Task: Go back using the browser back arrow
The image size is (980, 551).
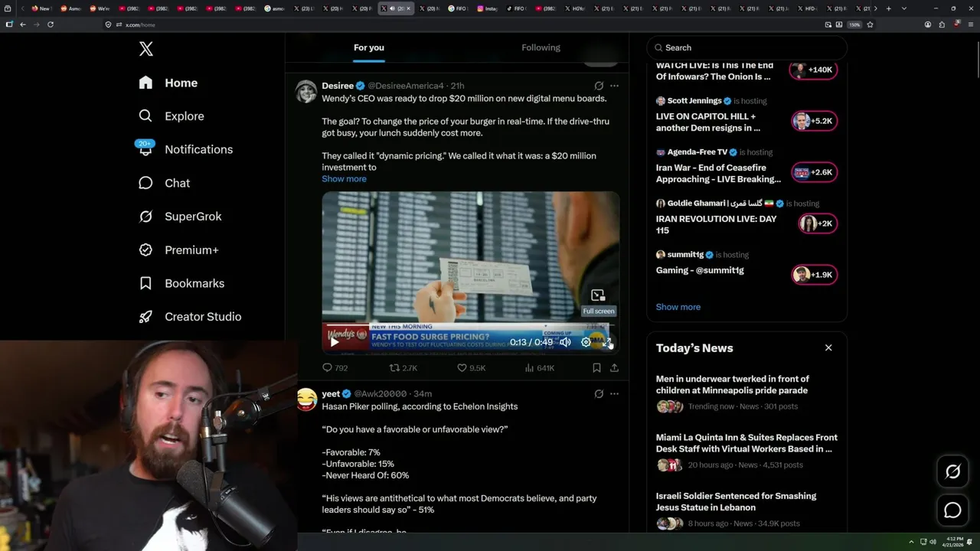Action: (x=23, y=24)
